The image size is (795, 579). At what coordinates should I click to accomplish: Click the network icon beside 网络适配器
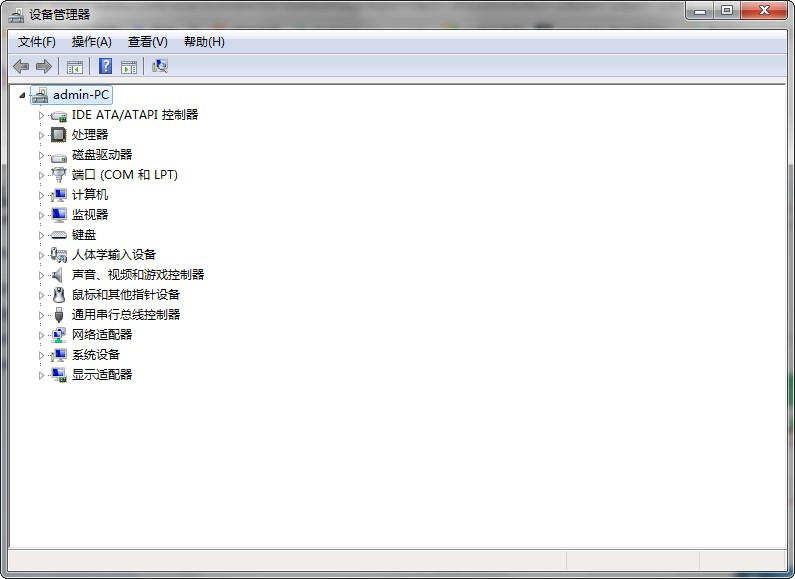(x=59, y=335)
